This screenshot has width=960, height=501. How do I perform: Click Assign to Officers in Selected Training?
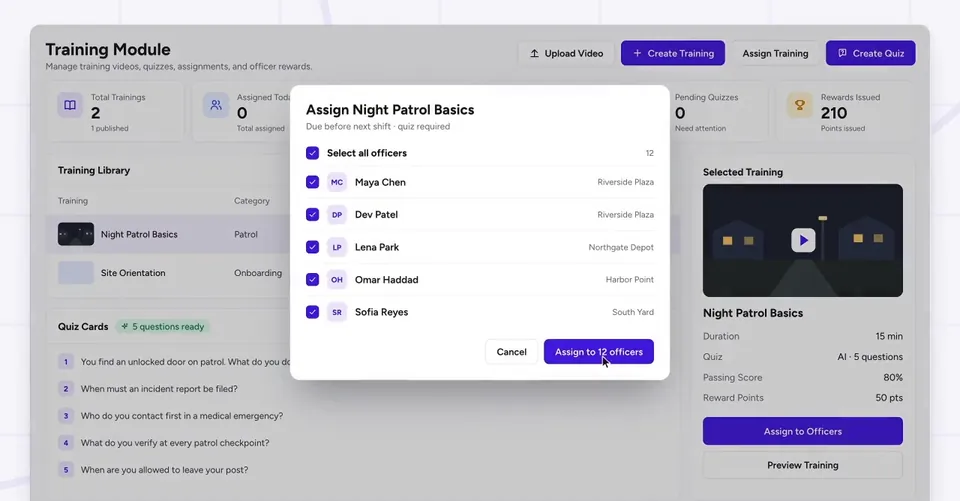click(x=803, y=431)
